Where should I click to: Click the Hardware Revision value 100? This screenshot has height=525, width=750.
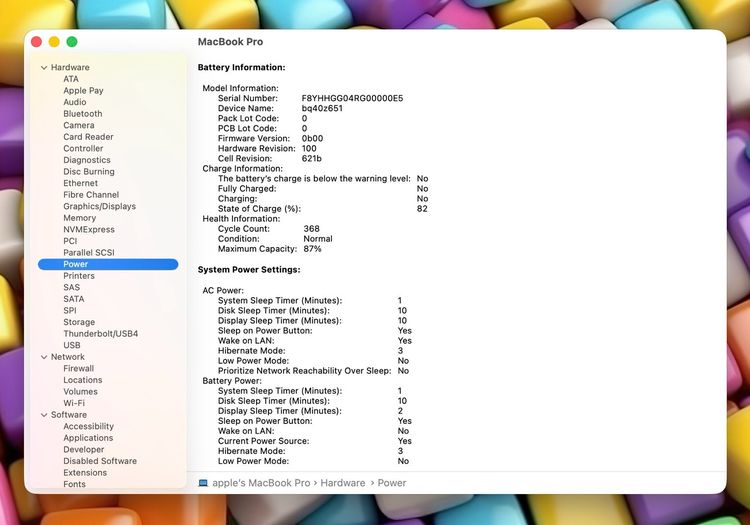[309, 149]
